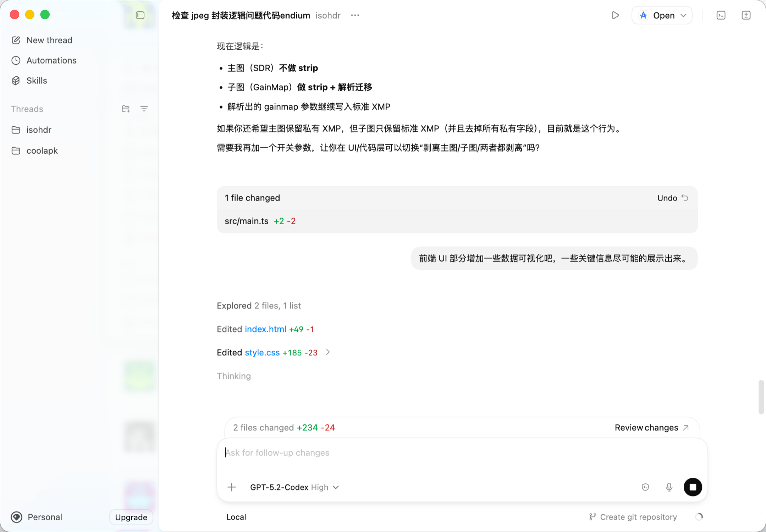This screenshot has width=766, height=532.
Task: Open thread options three-dot menu
Action: coord(355,15)
